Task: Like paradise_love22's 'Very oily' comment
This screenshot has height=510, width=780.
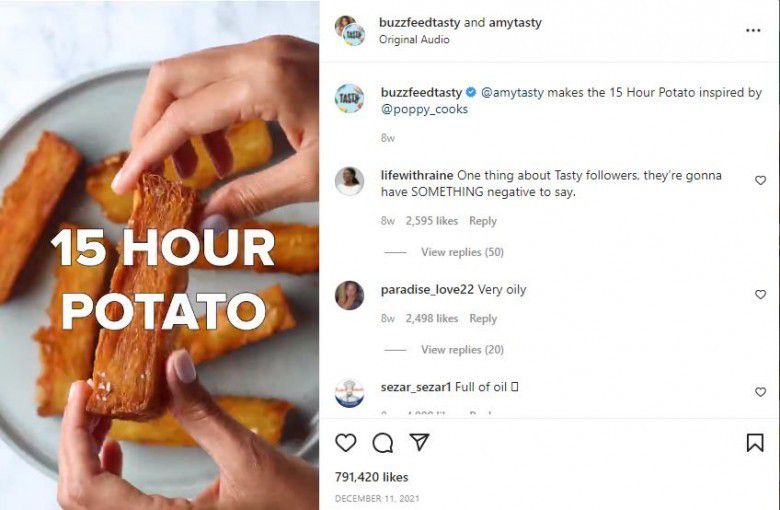Action: 760,295
